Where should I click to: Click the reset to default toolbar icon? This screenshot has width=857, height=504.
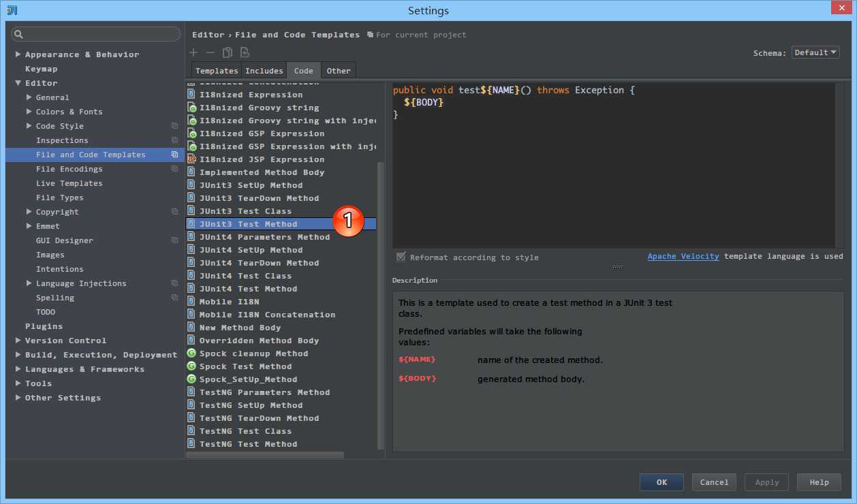(x=245, y=52)
